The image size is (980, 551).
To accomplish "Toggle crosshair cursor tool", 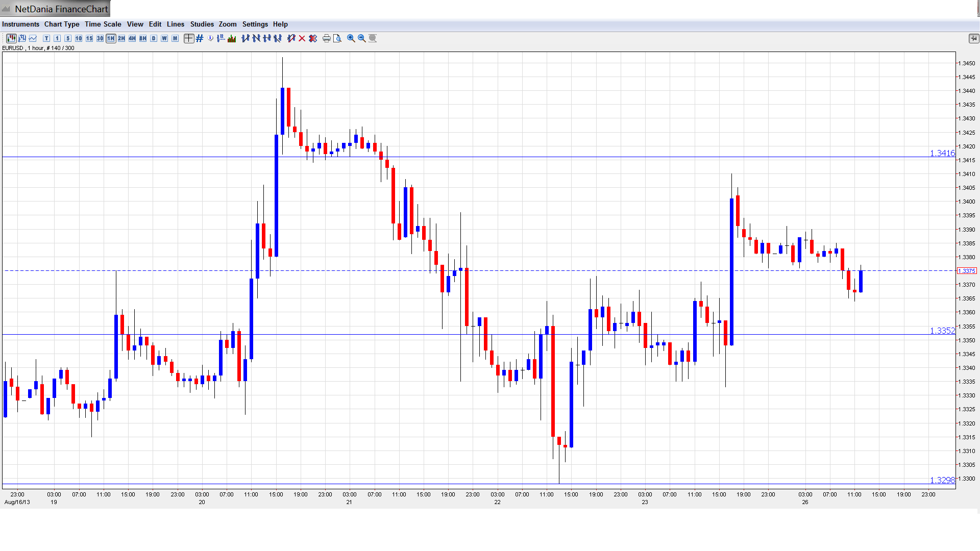I will click(188, 38).
